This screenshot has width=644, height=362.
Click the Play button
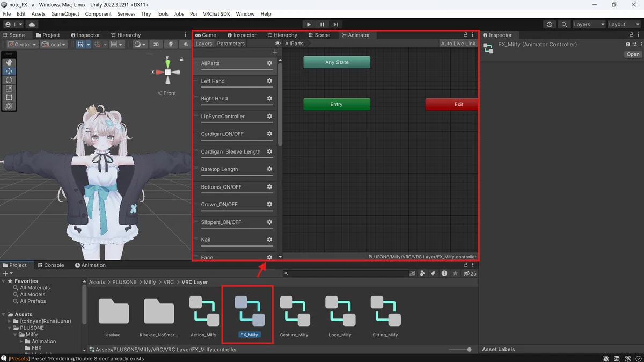(x=309, y=25)
